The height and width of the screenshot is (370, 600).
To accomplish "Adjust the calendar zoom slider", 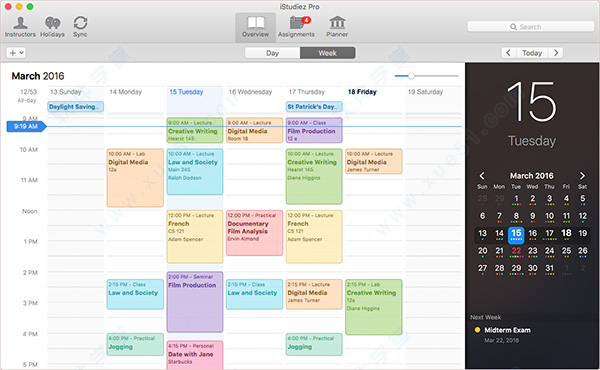I will point(411,76).
